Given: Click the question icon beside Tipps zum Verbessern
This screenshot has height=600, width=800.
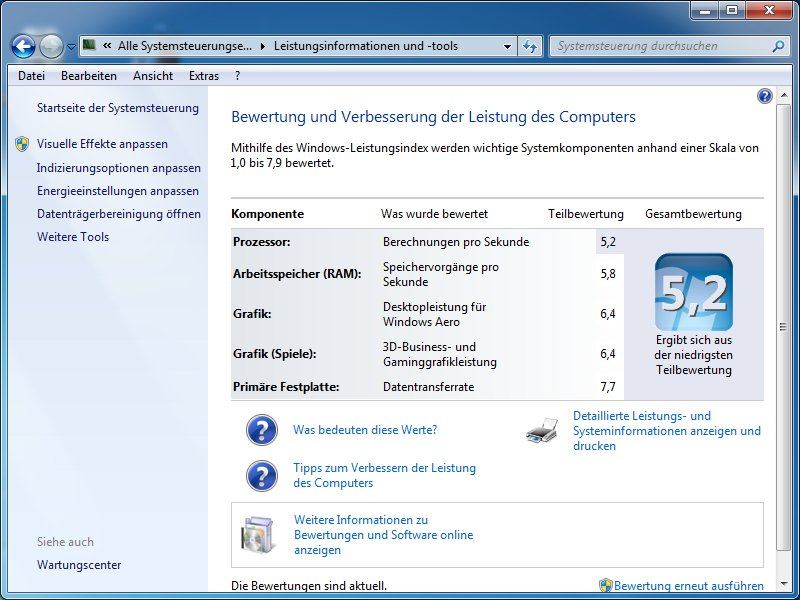Looking at the screenshot, I should pos(262,476).
